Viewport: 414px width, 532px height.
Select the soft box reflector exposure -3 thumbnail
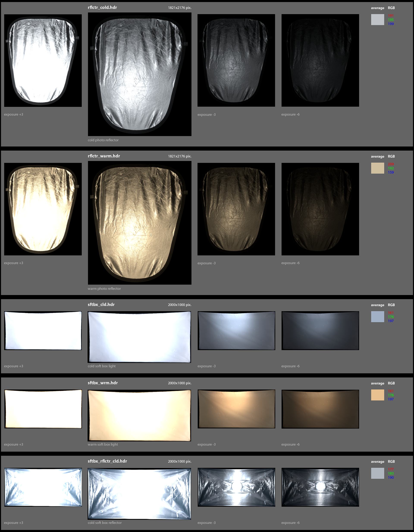236,487
